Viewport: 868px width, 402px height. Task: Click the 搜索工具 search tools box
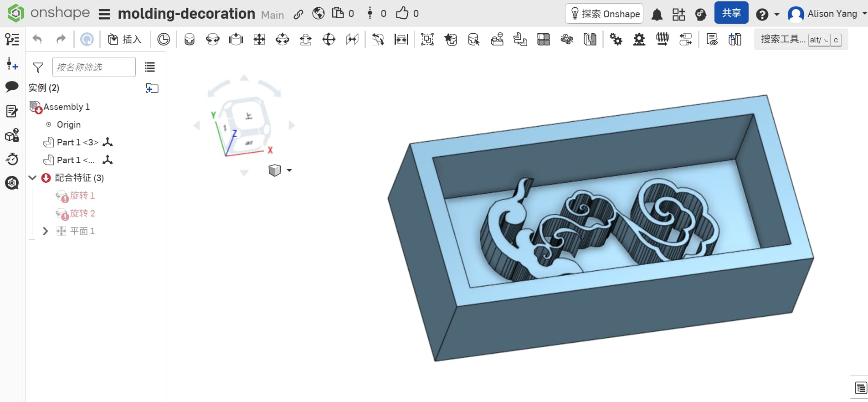[x=801, y=40]
